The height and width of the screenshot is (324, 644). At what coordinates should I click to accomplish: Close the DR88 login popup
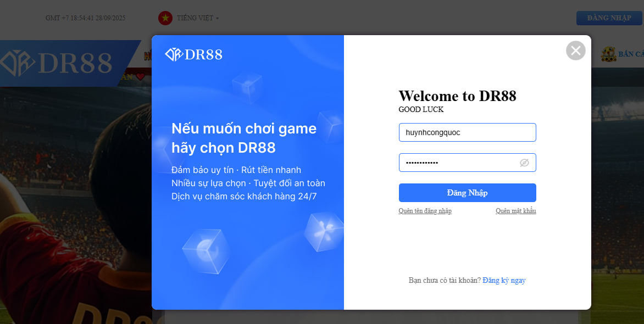click(x=575, y=51)
